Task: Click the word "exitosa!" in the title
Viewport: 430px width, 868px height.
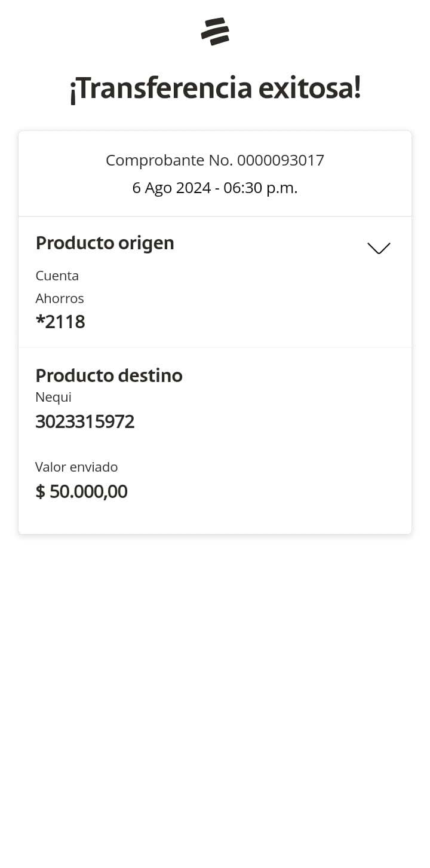Action: tap(310, 89)
